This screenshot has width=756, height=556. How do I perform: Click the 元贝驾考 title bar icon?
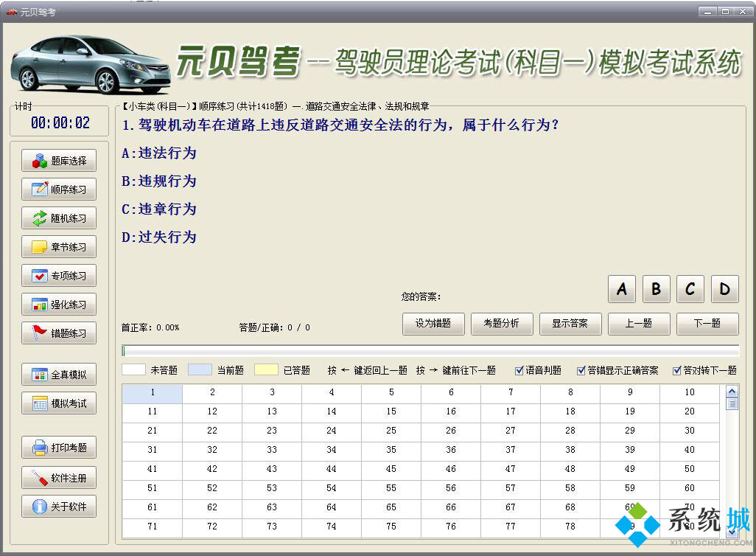12,12
